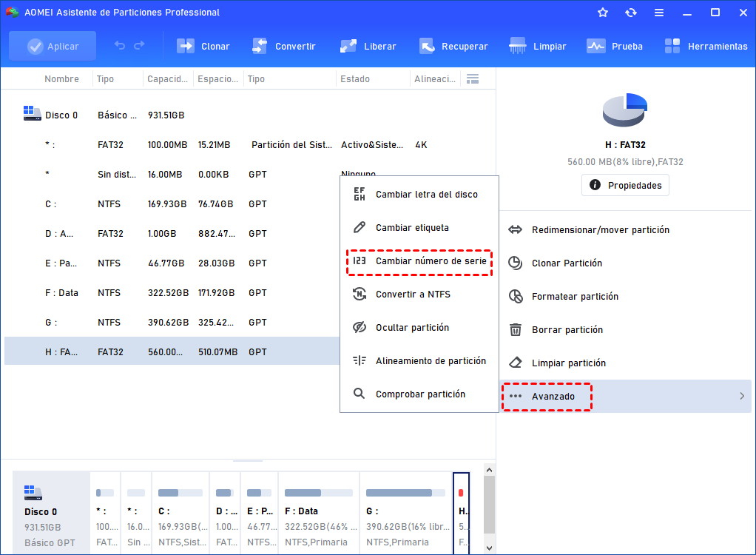Click the pie chart disk usage icon
The image size is (756, 555).
[x=625, y=110]
